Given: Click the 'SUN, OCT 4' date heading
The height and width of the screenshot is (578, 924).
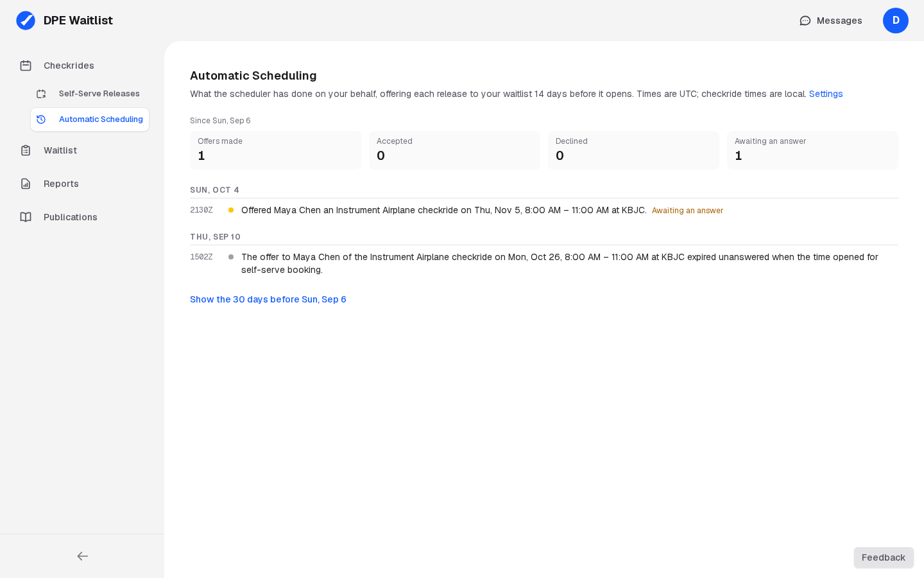Looking at the screenshot, I should point(214,190).
